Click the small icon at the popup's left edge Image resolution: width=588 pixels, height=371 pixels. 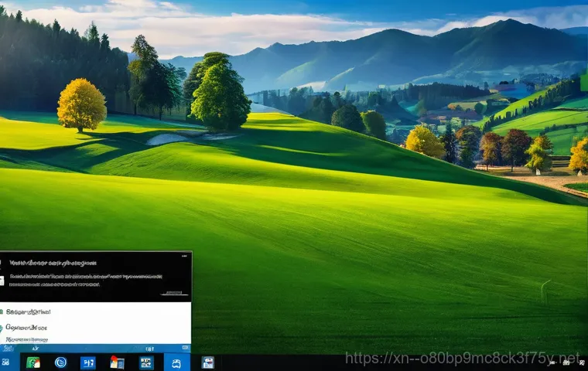click(x=2, y=281)
